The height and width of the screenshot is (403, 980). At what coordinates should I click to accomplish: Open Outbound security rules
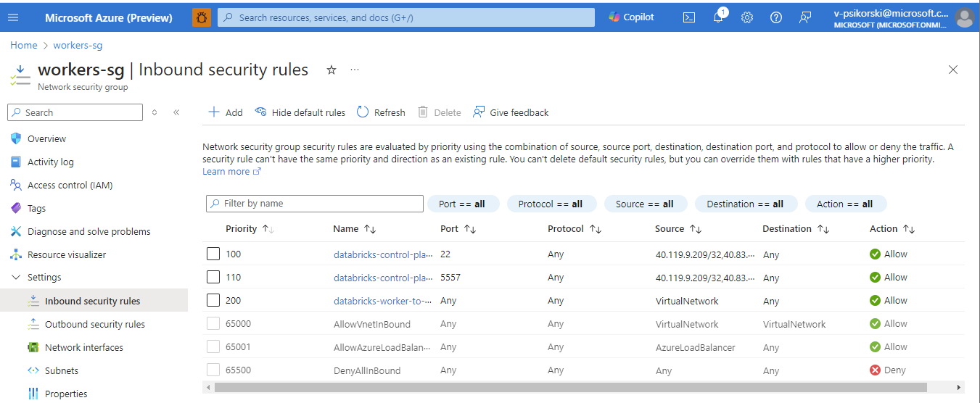[x=94, y=324]
